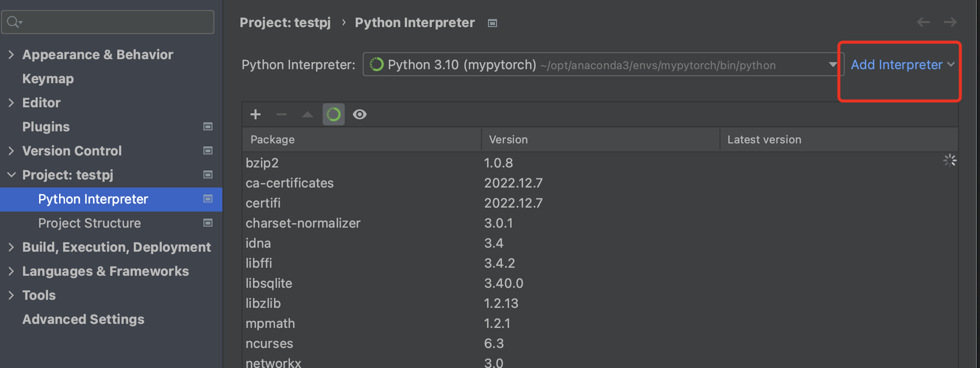This screenshot has height=368, width=980.
Task: Click the search icon in settings
Action: (14, 22)
